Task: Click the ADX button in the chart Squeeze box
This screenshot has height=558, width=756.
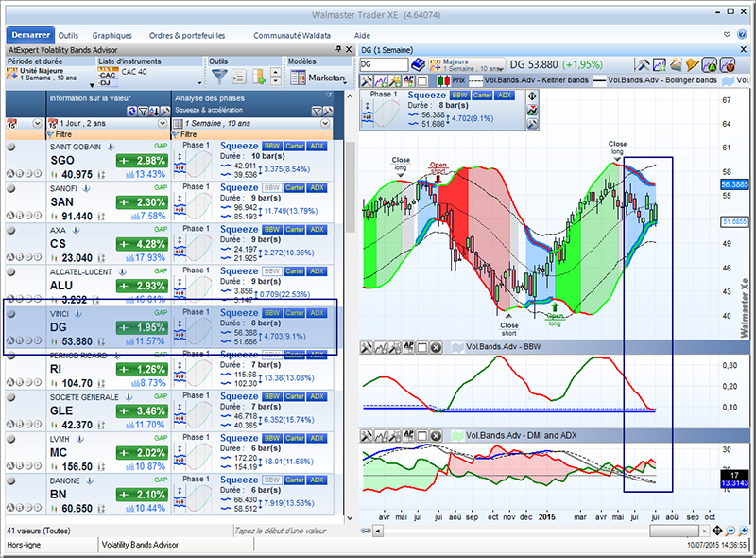Action: point(505,96)
